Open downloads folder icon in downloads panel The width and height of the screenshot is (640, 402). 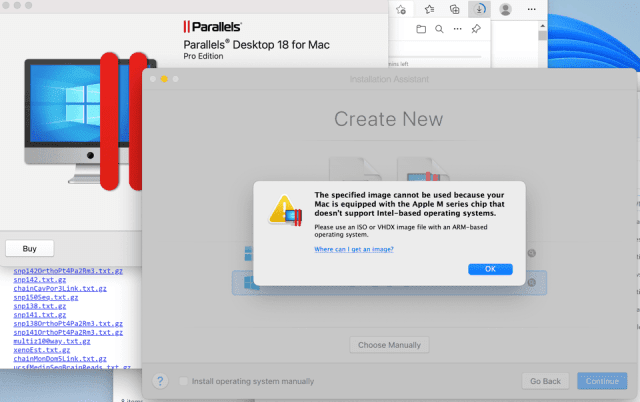pos(421,29)
